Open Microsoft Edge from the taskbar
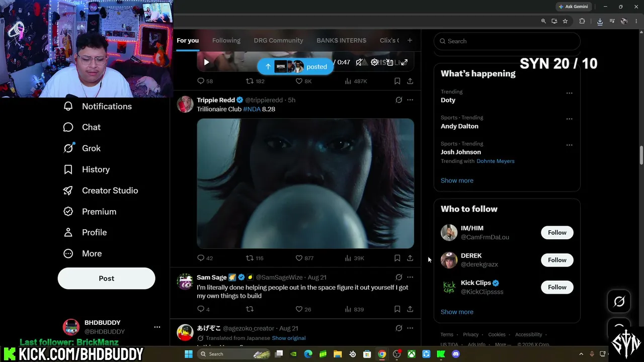644x362 pixels. 308,354
